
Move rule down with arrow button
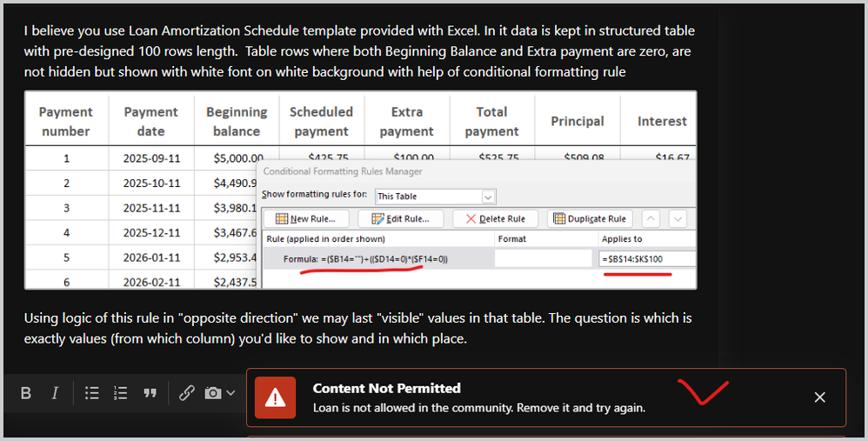(x=678, y=218)
